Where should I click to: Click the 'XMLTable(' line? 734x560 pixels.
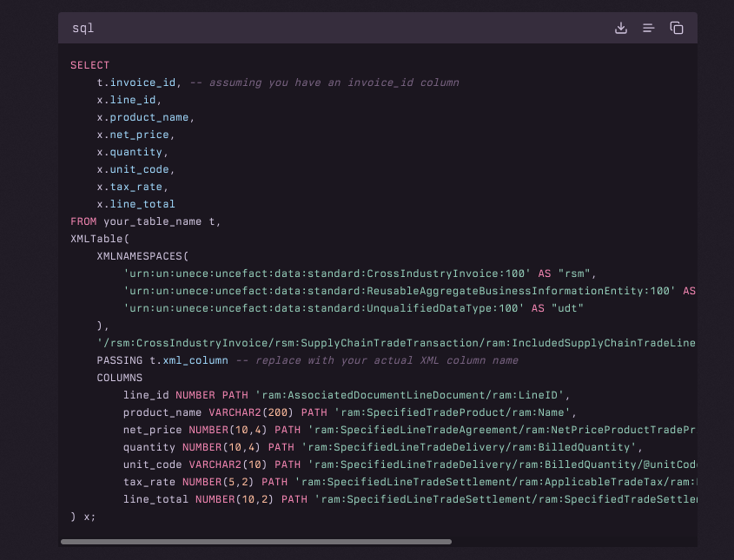pyautogui.click(x=100, y=239)
